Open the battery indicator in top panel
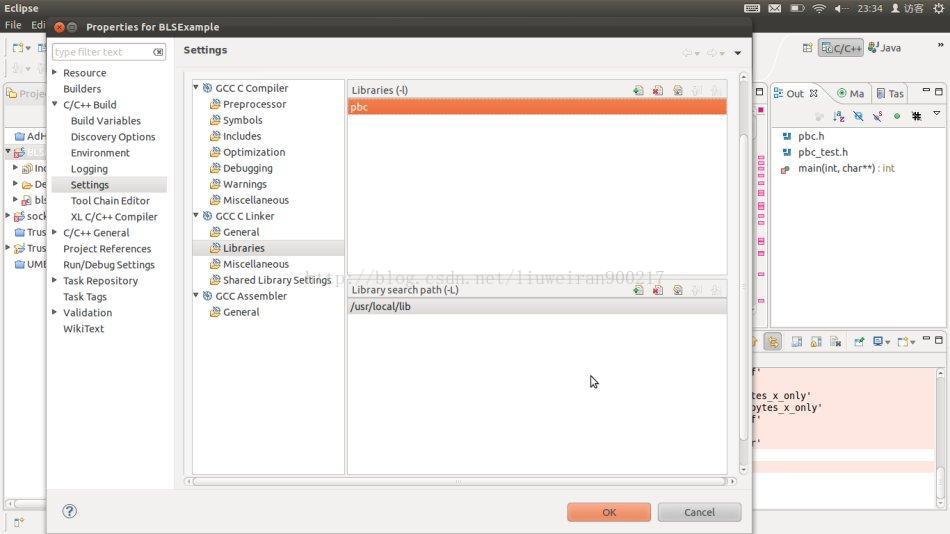950x534 pixels. 797,8
